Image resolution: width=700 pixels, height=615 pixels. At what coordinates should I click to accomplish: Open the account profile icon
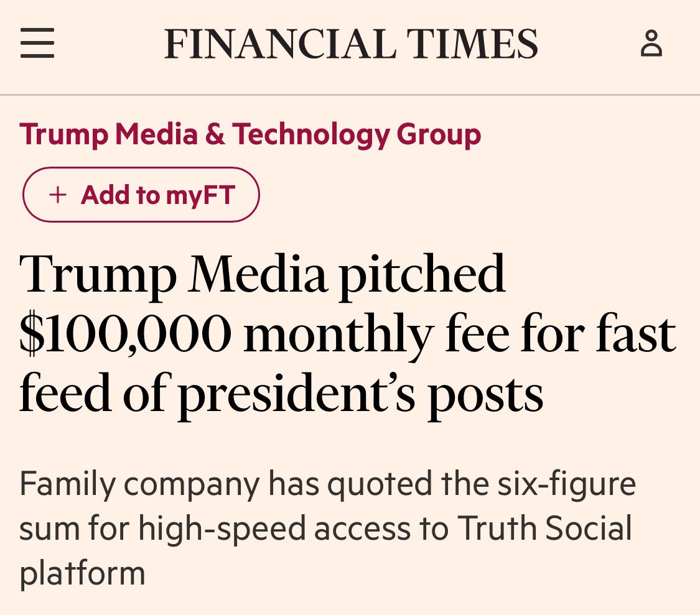(651, 44)
